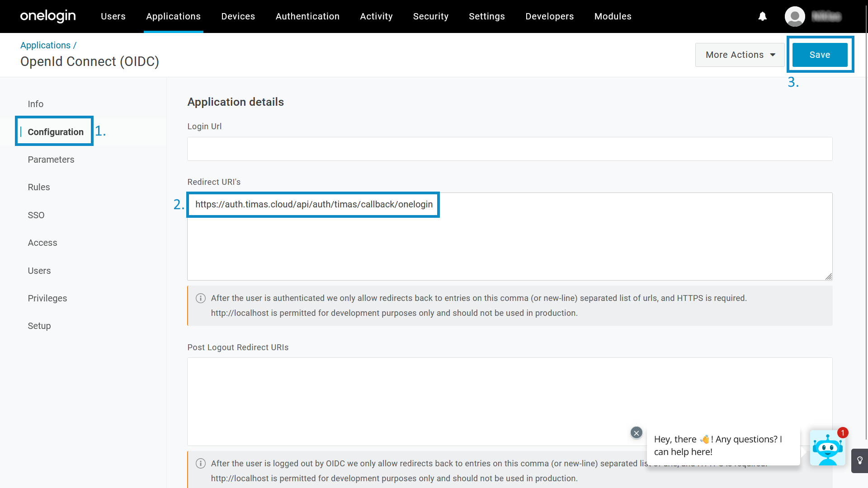Viewport: 868px width, 488px height.
Task: Click inside the Post Logout Redirect URIs area
Action: [x=509, y=402]
